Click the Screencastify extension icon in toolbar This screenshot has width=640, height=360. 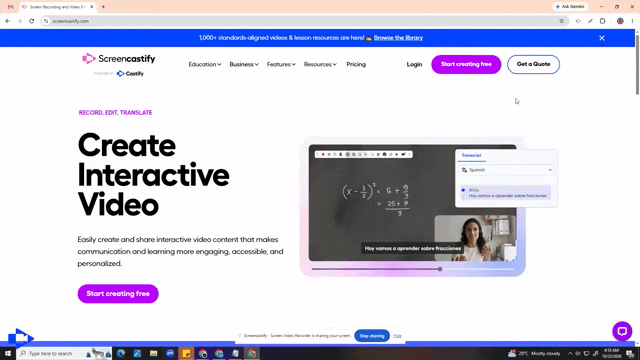[x=578, y=21]
